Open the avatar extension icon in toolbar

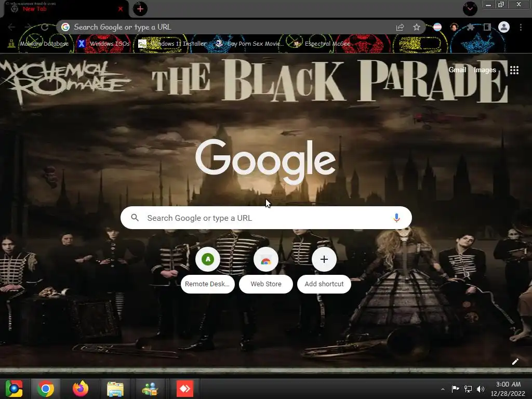tap(454, 27)
